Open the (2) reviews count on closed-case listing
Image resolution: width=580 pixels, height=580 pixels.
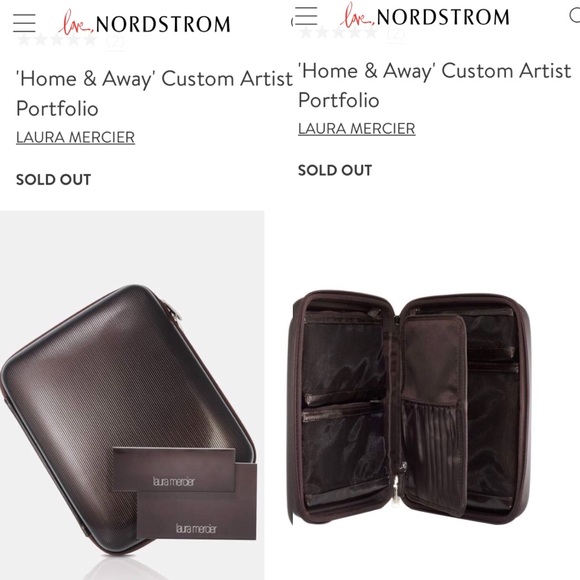(115, 40)
